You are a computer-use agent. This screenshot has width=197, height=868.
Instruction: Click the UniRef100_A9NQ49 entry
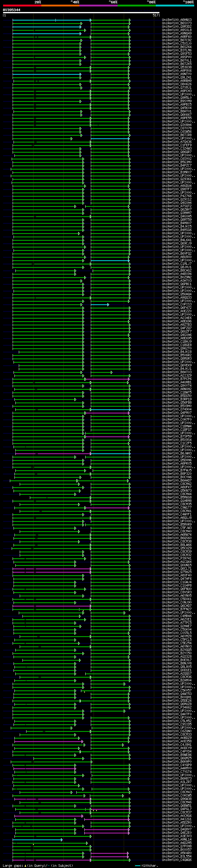point(177,33)
